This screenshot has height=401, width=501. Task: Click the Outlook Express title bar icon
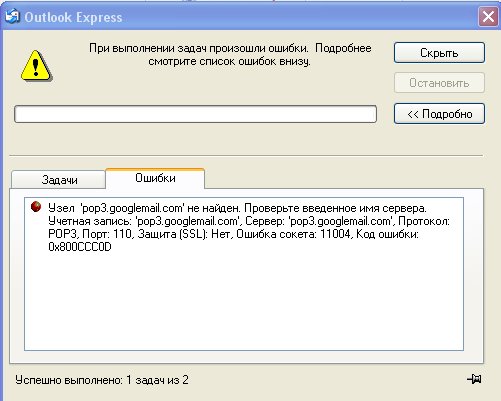click(x=13, y=17)
